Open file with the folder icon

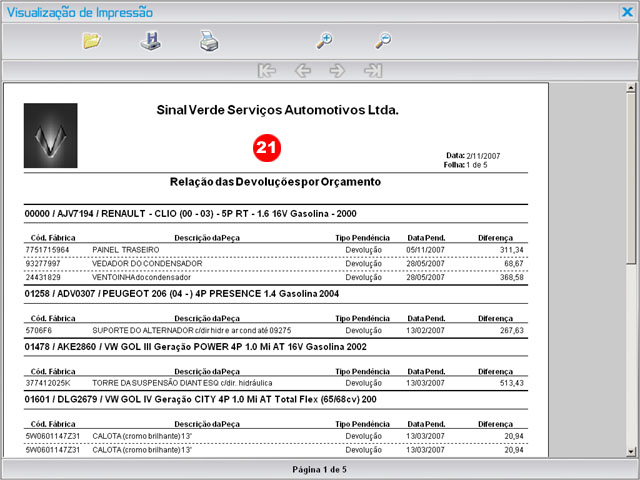tap(92, 41)
